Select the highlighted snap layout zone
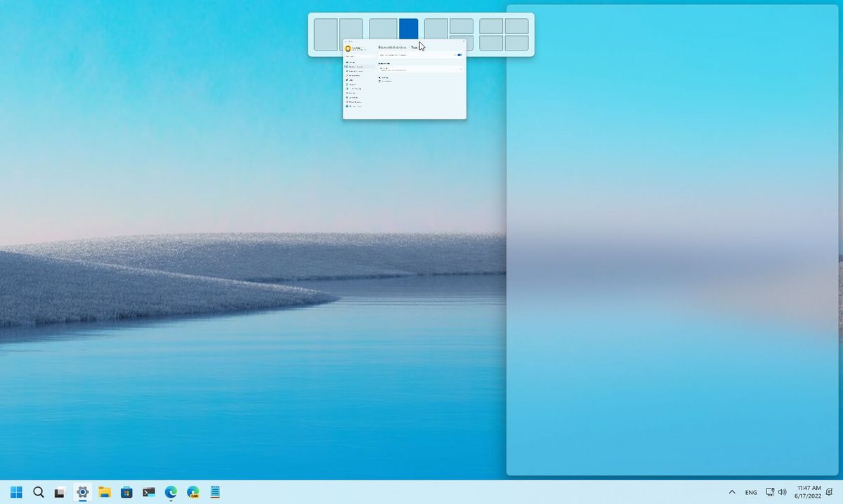Image resolution: width=843 pixels, height=504 pixels. [x=409, y=30]
